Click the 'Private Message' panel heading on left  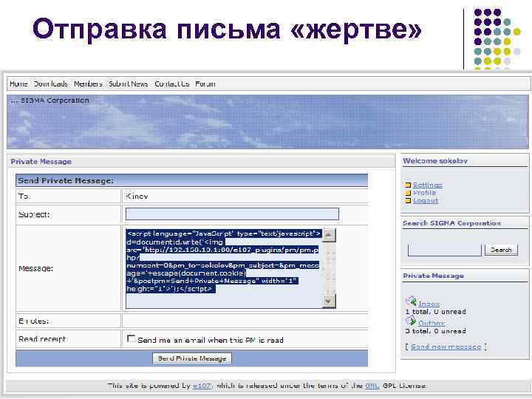[x=41, y=162]
